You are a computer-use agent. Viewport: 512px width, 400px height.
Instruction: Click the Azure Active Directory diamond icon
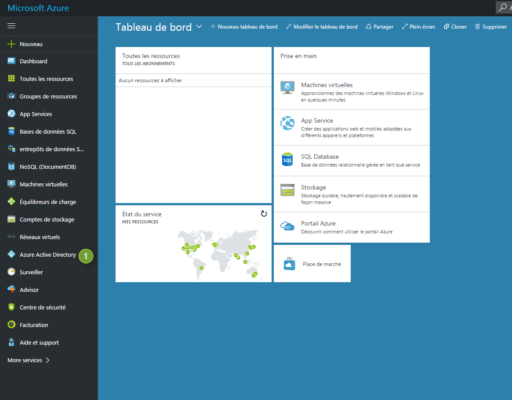coord(11,254)
